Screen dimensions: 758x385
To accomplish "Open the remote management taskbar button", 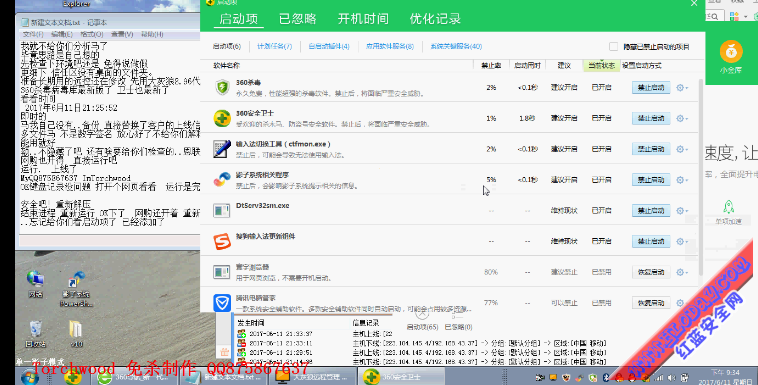I will pyautogui.click(x=312, y=377).
